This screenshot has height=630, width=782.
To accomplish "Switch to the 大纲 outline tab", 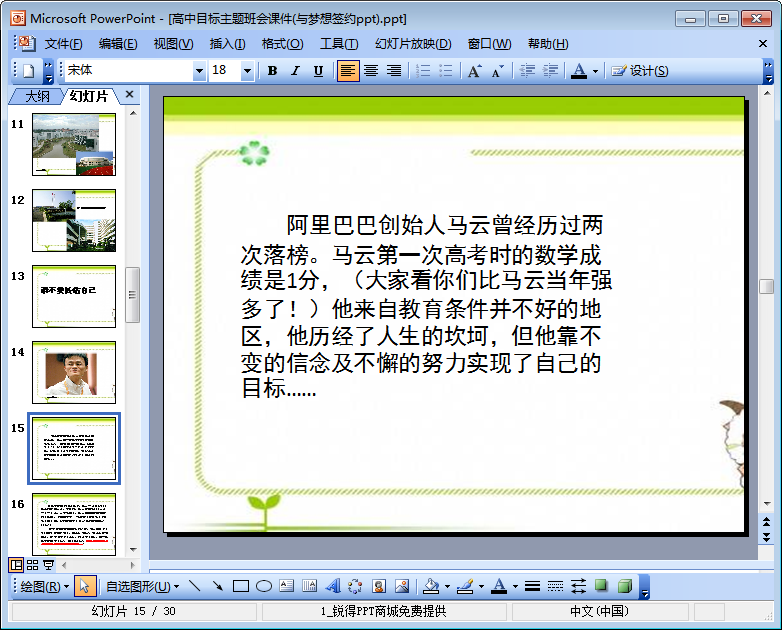I will coord(37,96).
